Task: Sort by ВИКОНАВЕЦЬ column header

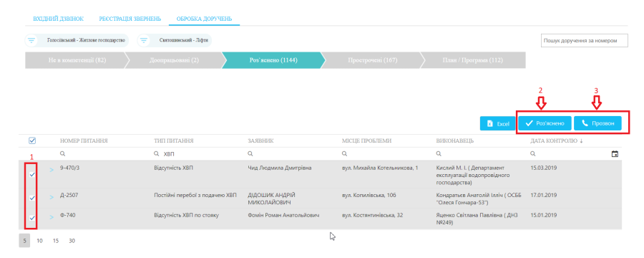Action: tap(454, 140)
